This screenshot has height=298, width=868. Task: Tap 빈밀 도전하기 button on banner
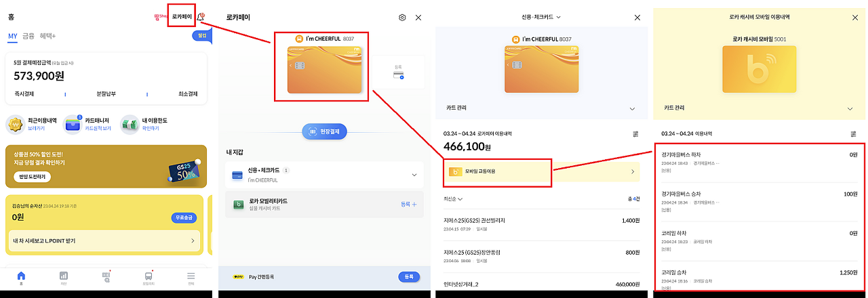click(x=32, y=176)
